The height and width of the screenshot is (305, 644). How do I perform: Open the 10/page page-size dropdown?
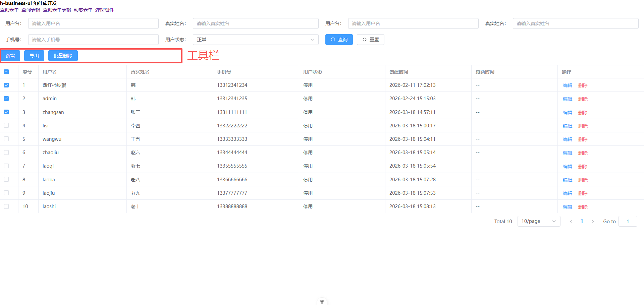point(539,221)
